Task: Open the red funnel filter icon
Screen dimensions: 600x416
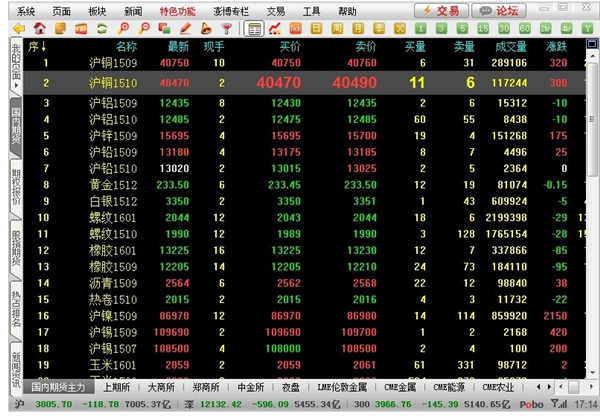Action: click(227, 29)
